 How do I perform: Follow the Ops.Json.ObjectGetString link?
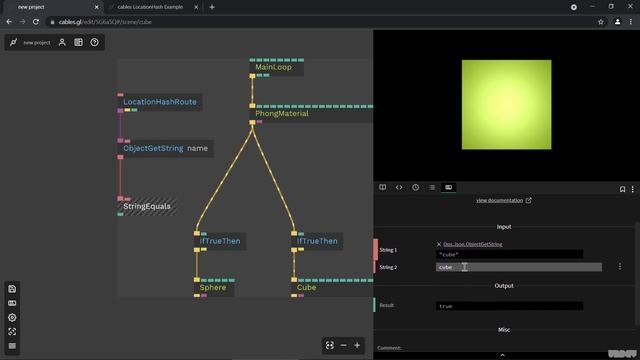[473, 244]
